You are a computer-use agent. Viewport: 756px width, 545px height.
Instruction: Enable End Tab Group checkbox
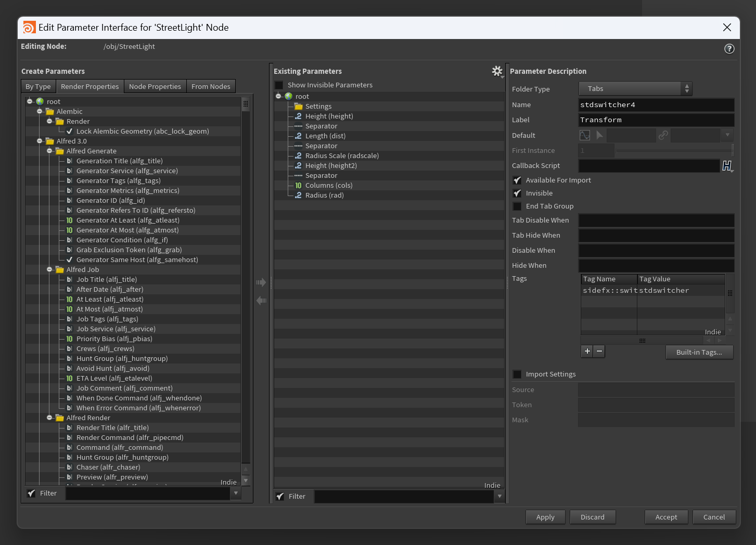(x=517, y=206)
